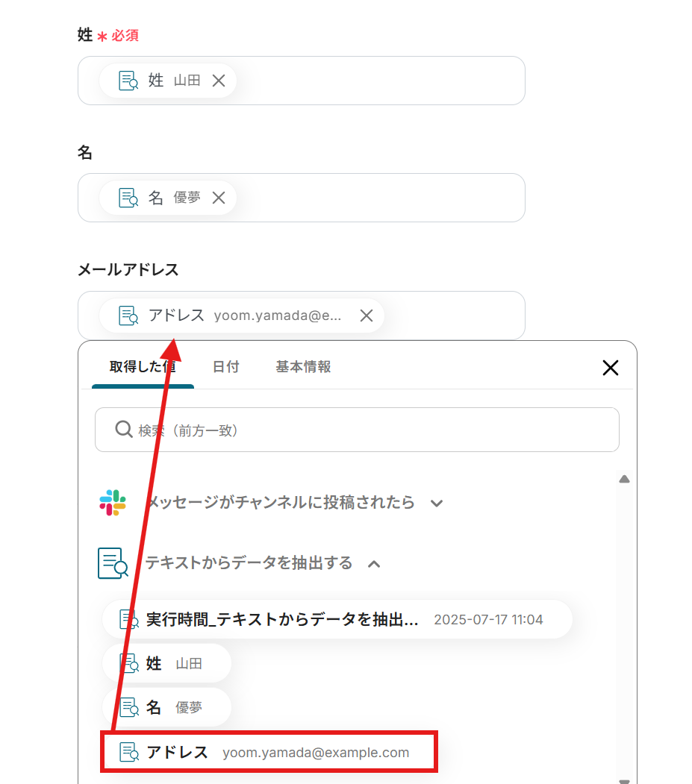Remove the 名 優夢 chip from field
Viewport: 692px width, 784px height.
(x=218, y=198)
